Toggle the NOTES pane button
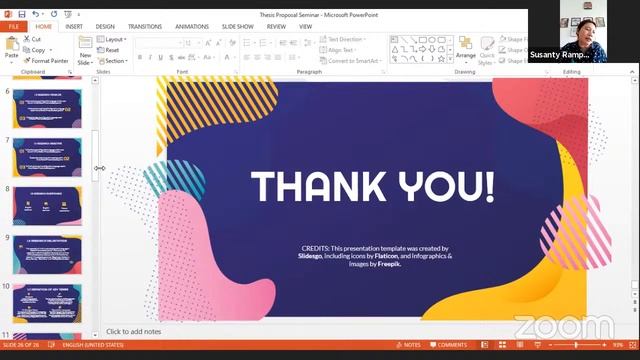640x360 pixels. (408, 345)
